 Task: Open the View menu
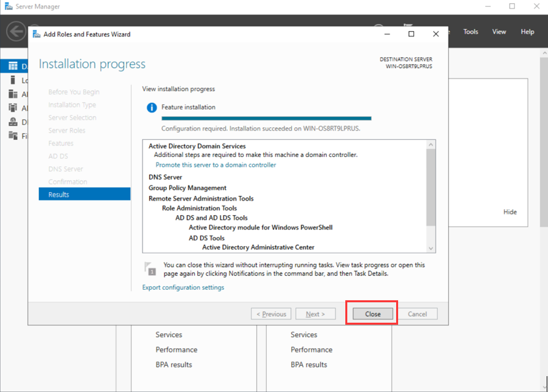pos(499,32)
